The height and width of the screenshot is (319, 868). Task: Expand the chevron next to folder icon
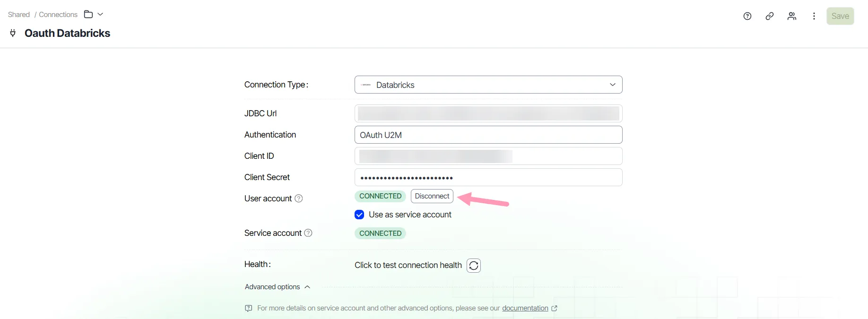point(100,14)
